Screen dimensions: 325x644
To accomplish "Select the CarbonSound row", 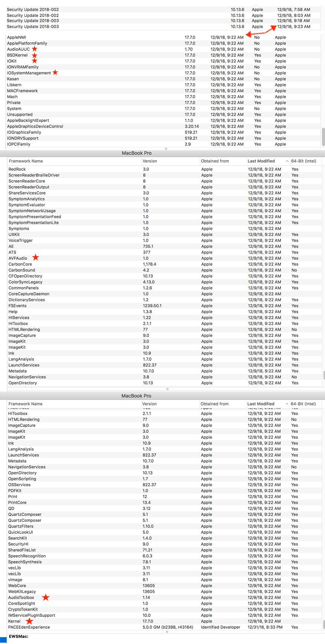I will tap(165, 270).
